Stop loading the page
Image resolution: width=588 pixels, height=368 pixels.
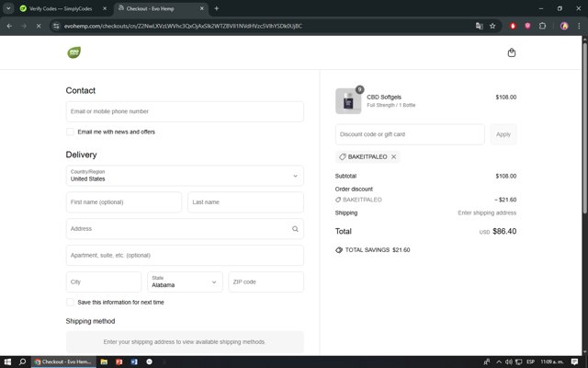click(39, 26)
